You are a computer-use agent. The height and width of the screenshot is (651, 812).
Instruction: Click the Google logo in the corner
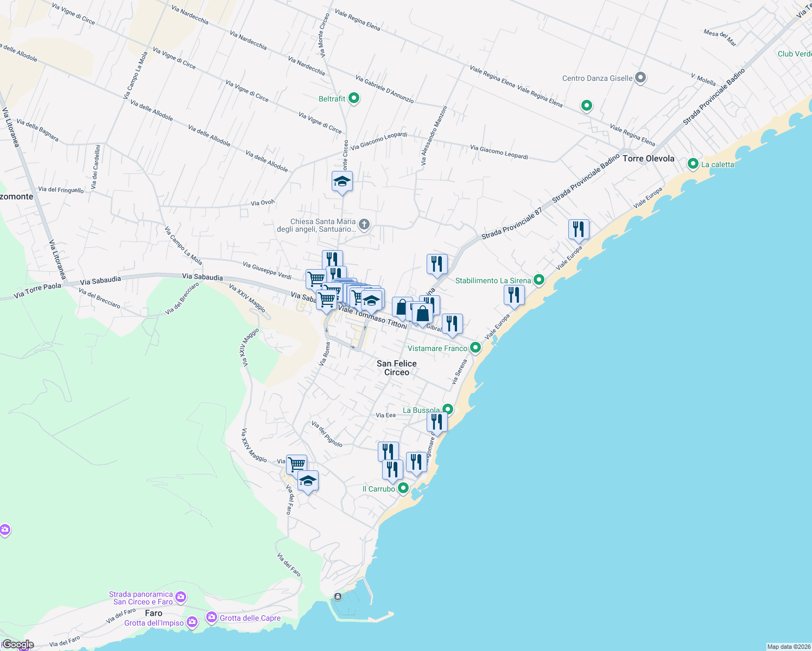coord(17,643)
